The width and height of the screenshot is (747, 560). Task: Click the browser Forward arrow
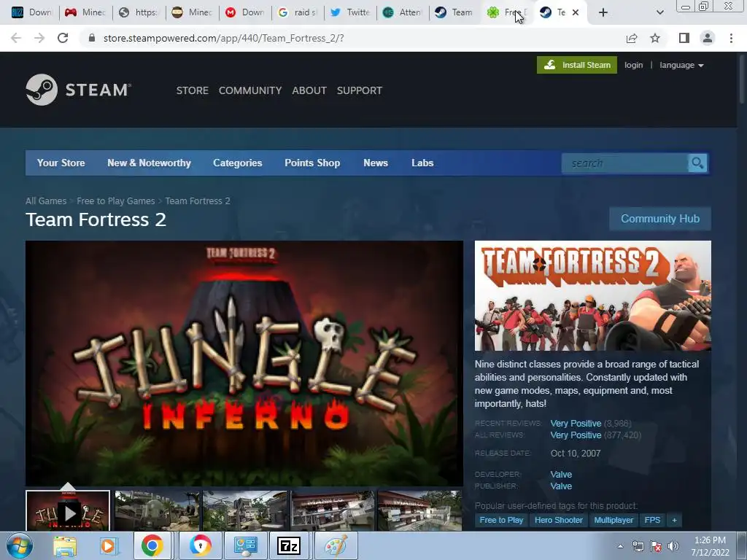(39, 38)
